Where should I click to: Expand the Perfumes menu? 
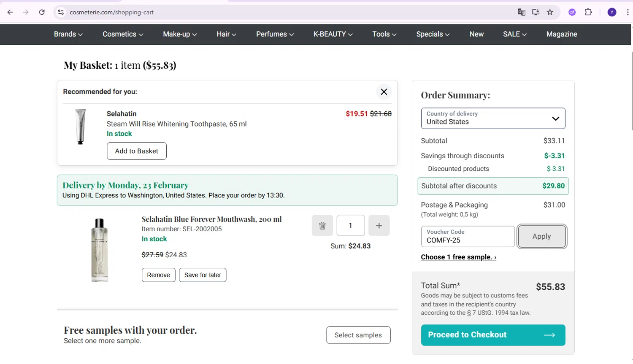(275, 34)
